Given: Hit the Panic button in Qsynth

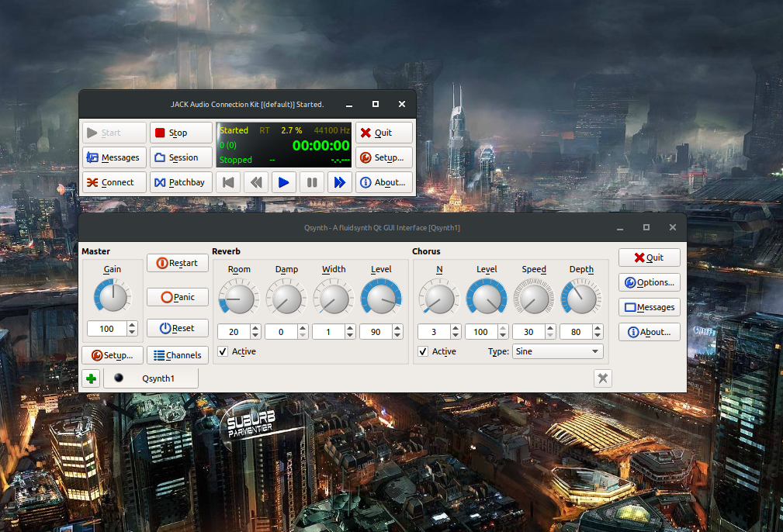Looking at the screenshot, I should (177, 297).
